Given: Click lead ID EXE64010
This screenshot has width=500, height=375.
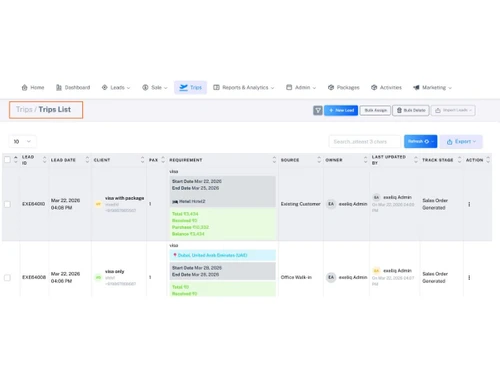Looking at the screenshot, I should point(33,204).
